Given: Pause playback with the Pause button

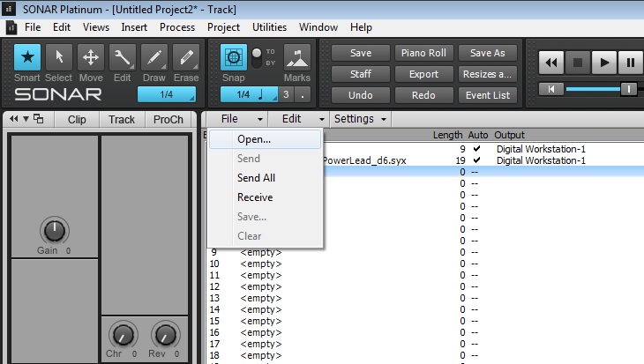Looking at the screenshot, I should pyautogui.click(x=631, y=63).
